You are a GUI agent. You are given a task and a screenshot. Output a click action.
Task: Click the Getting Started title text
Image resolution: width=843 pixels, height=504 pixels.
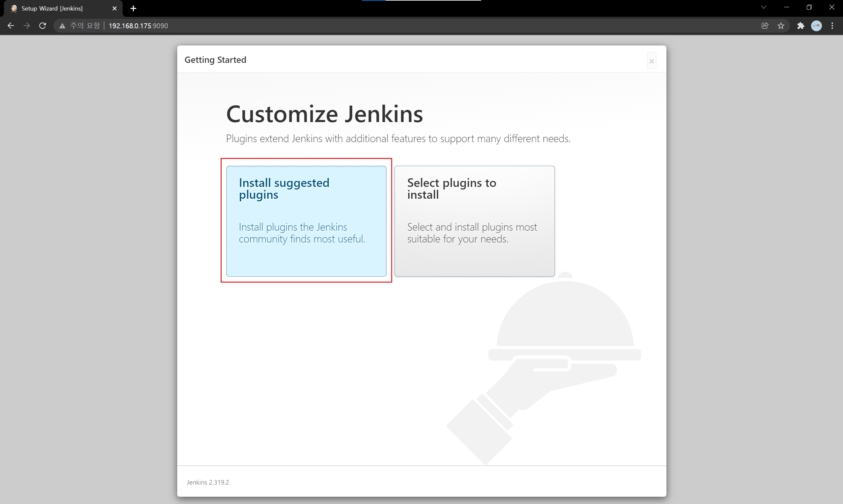coord(215,60)
